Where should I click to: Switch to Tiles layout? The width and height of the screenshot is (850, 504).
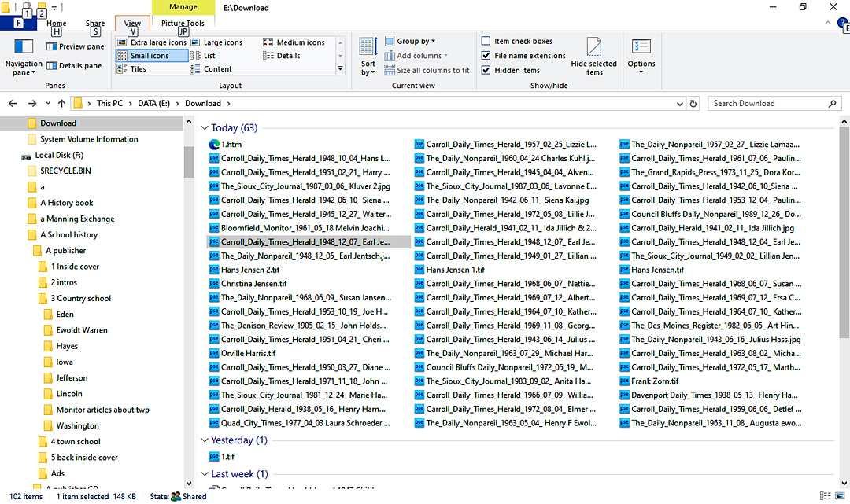(x=131, y=68)
